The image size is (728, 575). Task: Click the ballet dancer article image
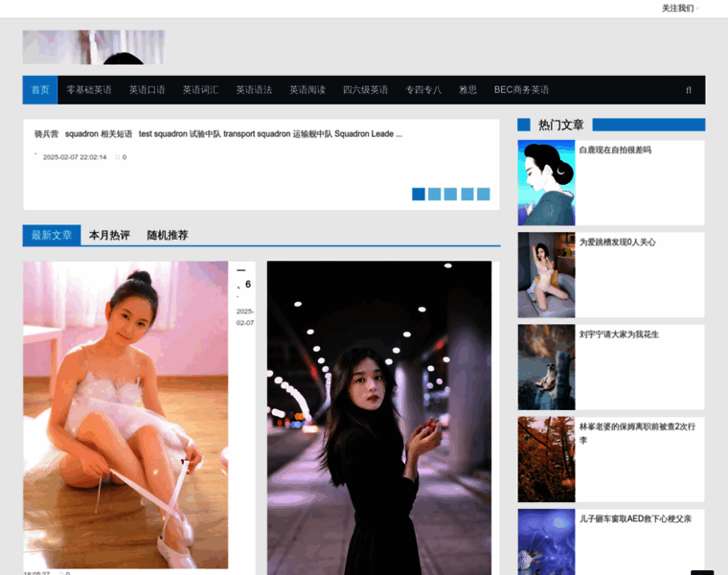click(x=125, y=414)
